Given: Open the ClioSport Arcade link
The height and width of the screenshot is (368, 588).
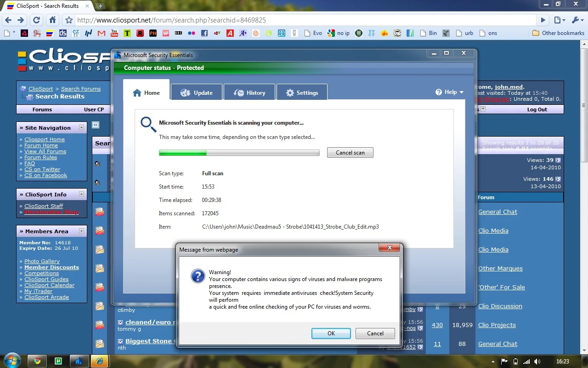Looking at the screenshot, I should pyautogui.click(x=46, y=297).
